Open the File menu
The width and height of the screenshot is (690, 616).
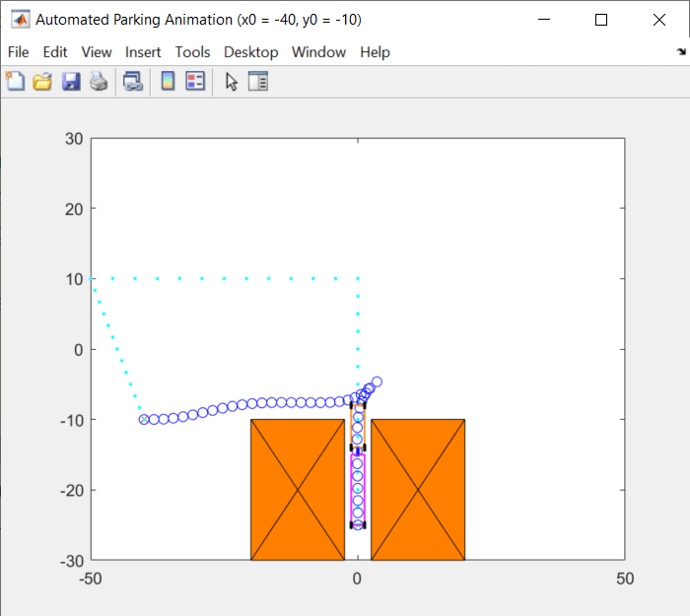[x=18, y=52]
